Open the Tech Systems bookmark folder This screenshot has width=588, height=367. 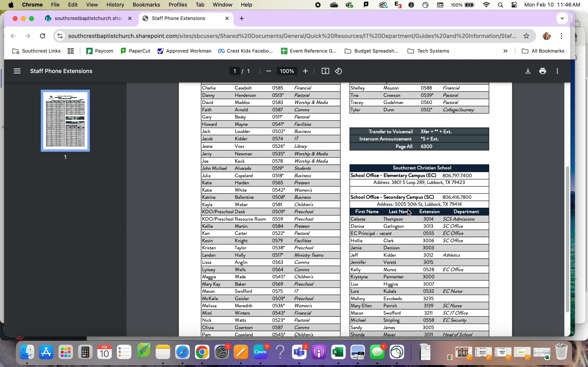(428, 51)
